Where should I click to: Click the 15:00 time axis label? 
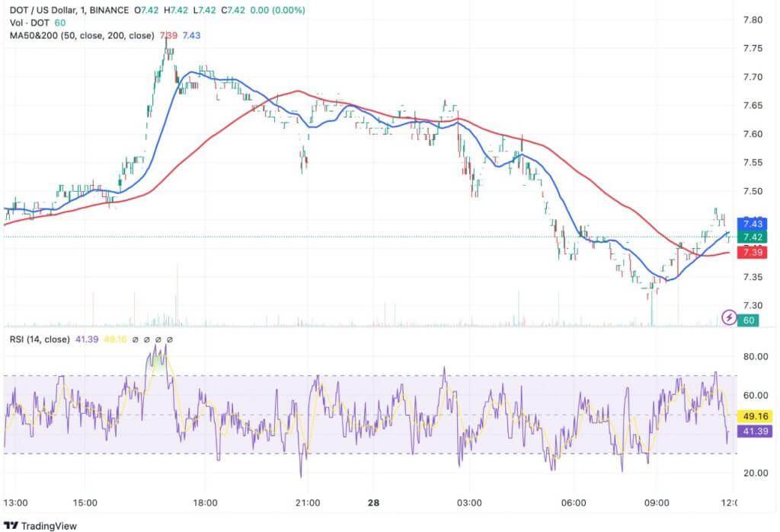pos(85,502)
